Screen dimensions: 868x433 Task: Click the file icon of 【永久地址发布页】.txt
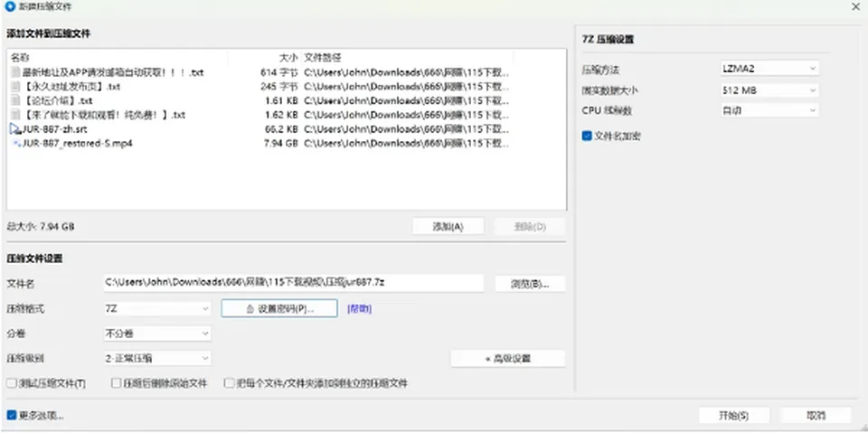point(15,87)
